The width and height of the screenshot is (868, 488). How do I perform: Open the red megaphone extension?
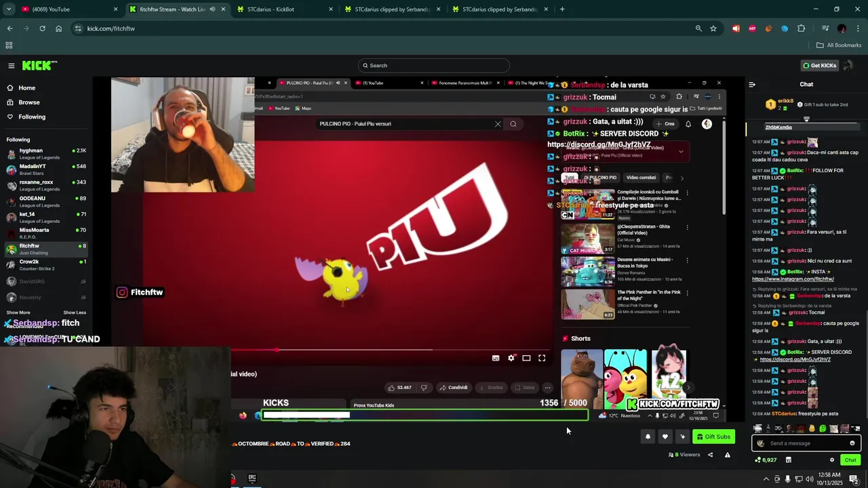[x=736, y=28]
